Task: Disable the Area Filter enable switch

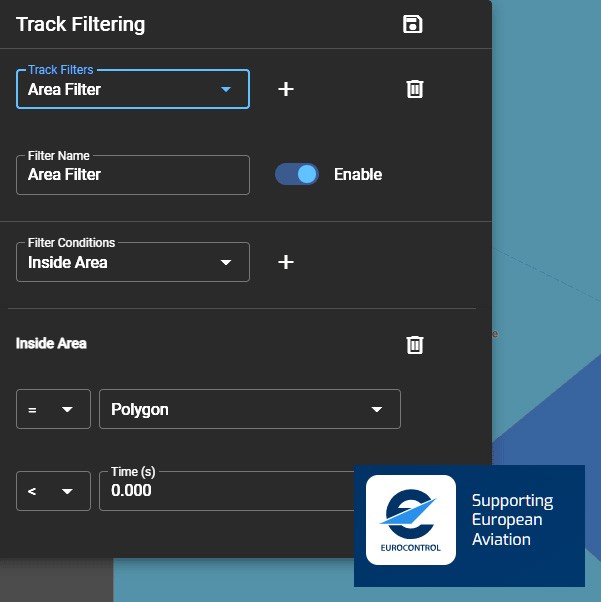Action: (x=297, y=174)
